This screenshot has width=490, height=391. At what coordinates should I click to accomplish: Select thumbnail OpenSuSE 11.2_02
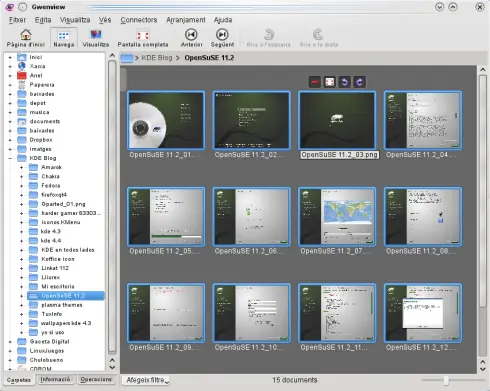tap(251, 120)
